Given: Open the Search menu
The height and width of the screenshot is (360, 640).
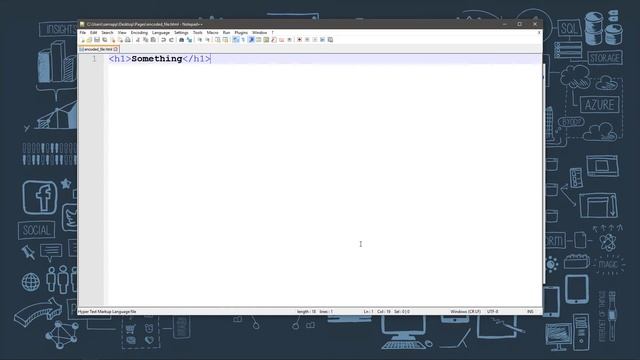Looking at the screenshot, I should click(107, 33).
